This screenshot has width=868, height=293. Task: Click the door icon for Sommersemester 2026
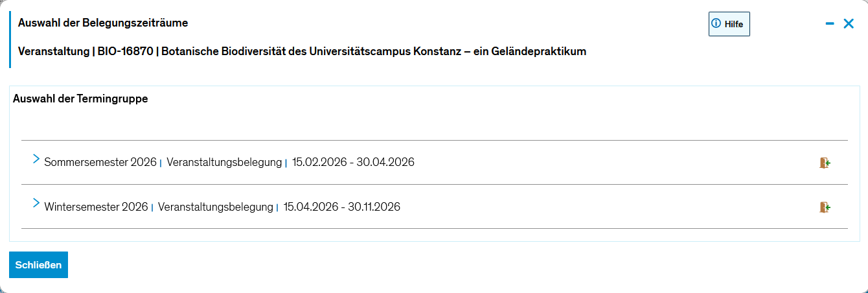(x=825, y=163)
